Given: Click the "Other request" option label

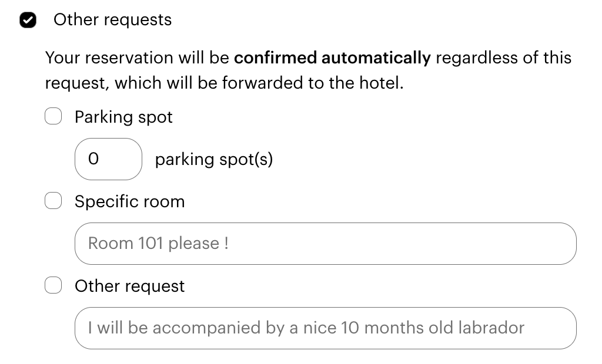Looking at the screenshot, I should pyautogui.click(x=129, y=286).
